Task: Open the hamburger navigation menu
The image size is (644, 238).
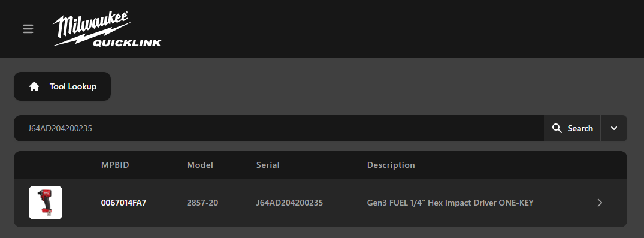Action: pos(28,29)
